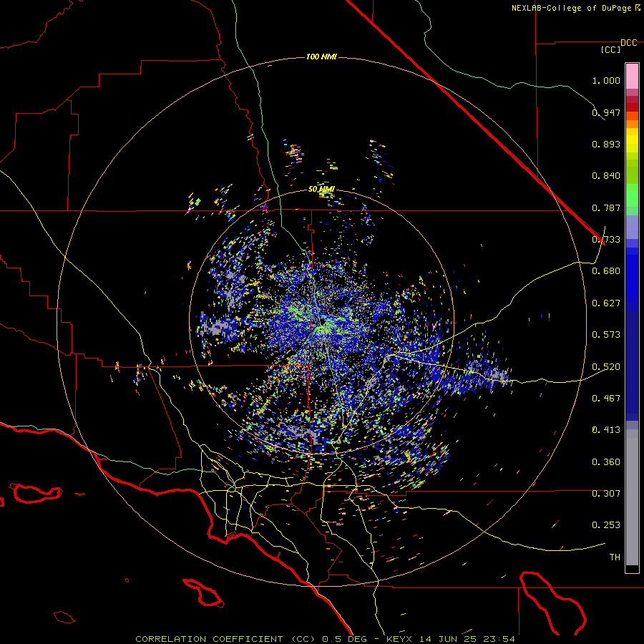
Task: Pick the yellow band of the color bar
Action: coord(632,140)
